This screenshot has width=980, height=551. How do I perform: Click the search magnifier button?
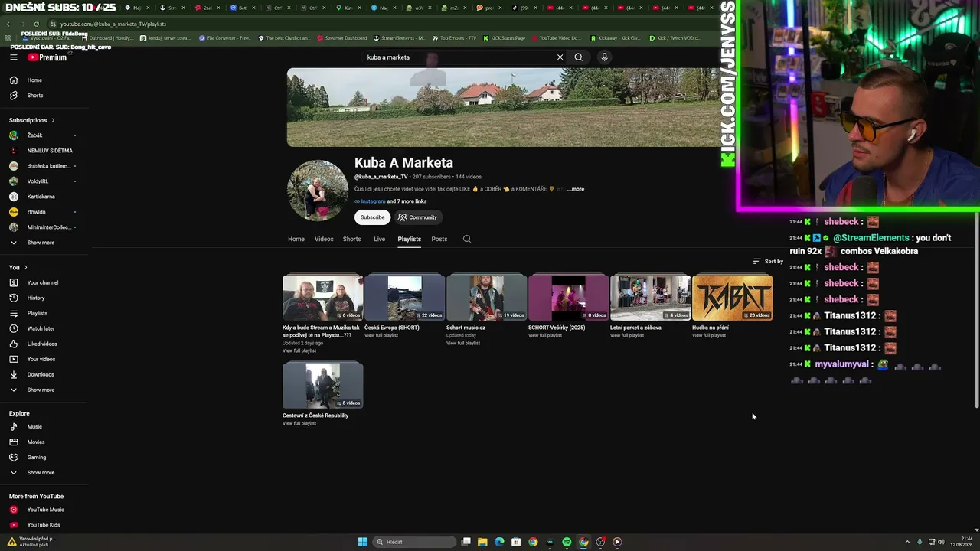click(579, 57)
